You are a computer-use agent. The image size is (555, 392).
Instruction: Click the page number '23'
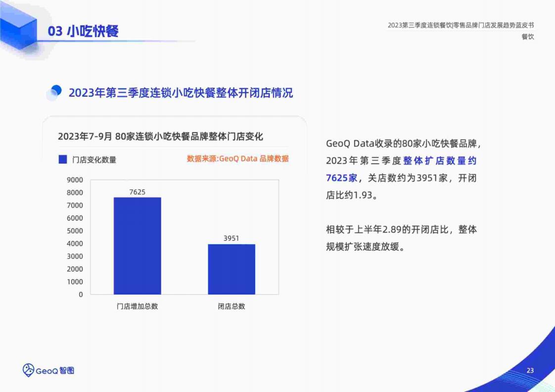point(530,370)
